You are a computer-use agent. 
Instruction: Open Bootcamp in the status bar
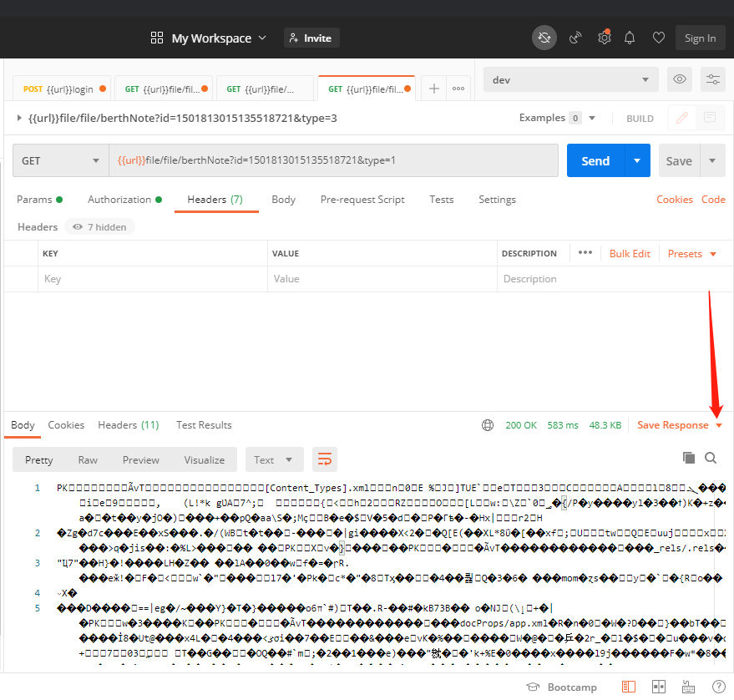coord(562,687)
